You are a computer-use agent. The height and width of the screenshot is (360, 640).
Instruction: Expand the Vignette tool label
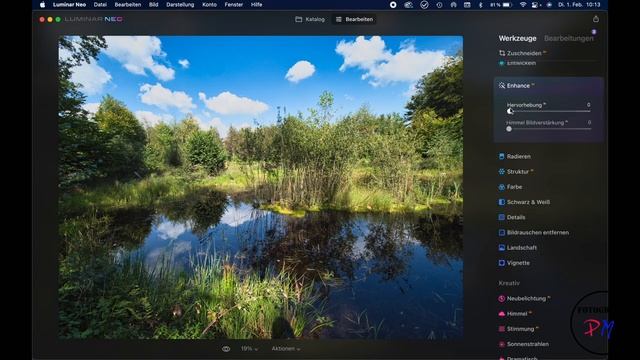[518, 263]
